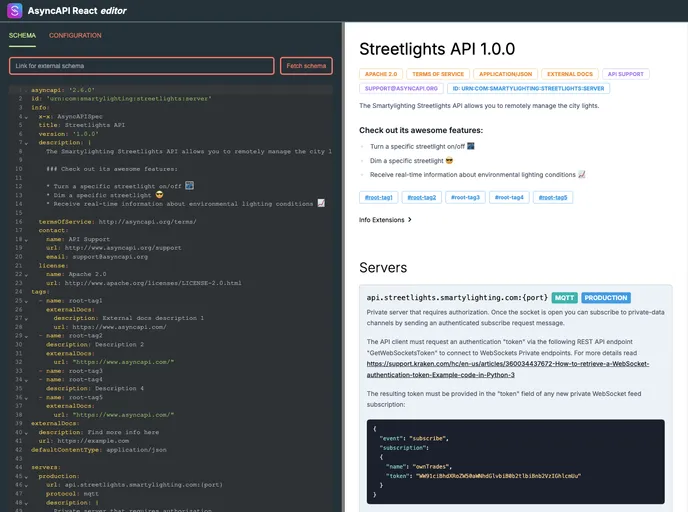Click the editor line "termsOfService: http://asyncapi.org/terms/"
The width and height of the screenshot is (688, 512).
(118, 222)
